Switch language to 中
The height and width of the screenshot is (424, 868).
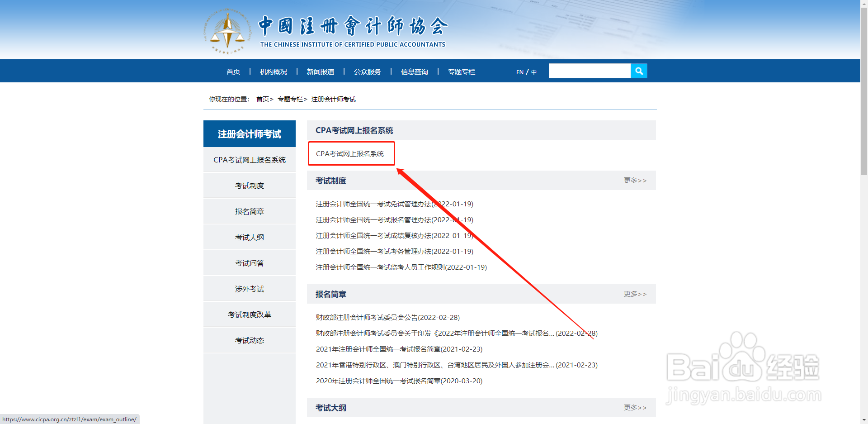pyautogui.click(x=534, y=72)
